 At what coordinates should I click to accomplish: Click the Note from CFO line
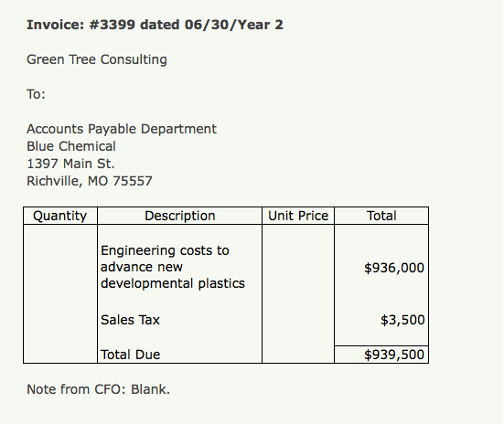click(x=98, y=389)
